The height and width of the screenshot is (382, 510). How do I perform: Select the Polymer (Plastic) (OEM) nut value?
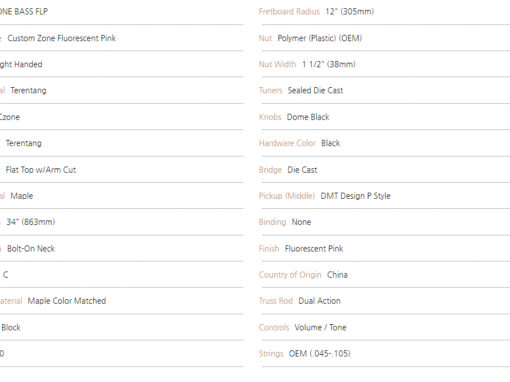click(x=320, y=38)
